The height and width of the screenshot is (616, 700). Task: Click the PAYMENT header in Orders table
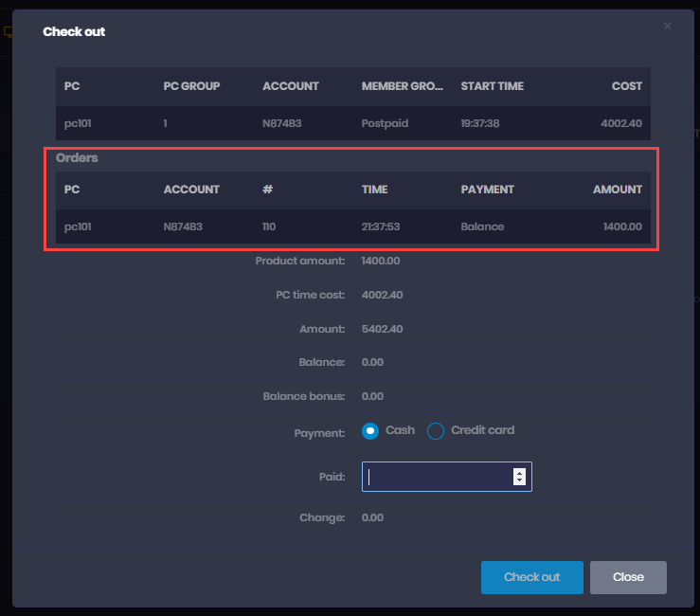pyautogui.click(x=487, y=190)
